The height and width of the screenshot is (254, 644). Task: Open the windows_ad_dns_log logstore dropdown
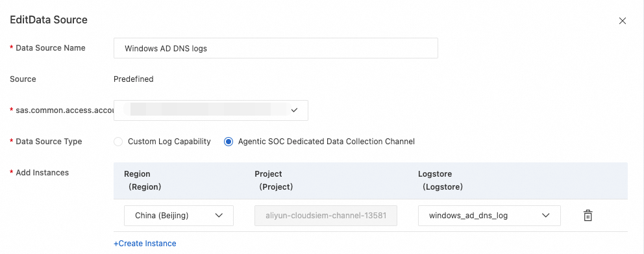[489, 216]
